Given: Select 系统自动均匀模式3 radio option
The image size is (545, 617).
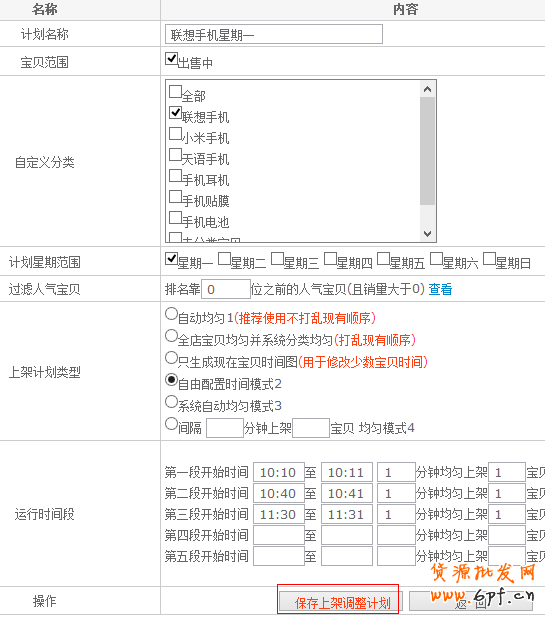Looking at the screenshot, I should point(171,402).
